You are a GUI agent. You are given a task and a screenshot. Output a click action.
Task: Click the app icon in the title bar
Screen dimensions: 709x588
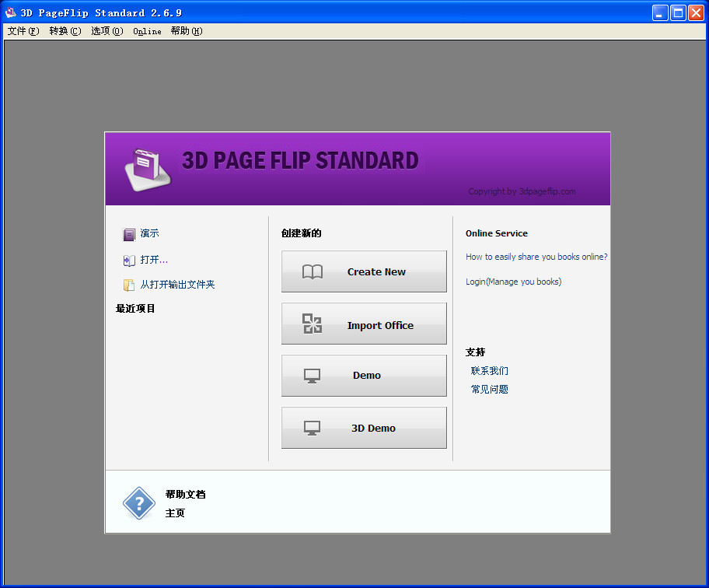[10, 12]
